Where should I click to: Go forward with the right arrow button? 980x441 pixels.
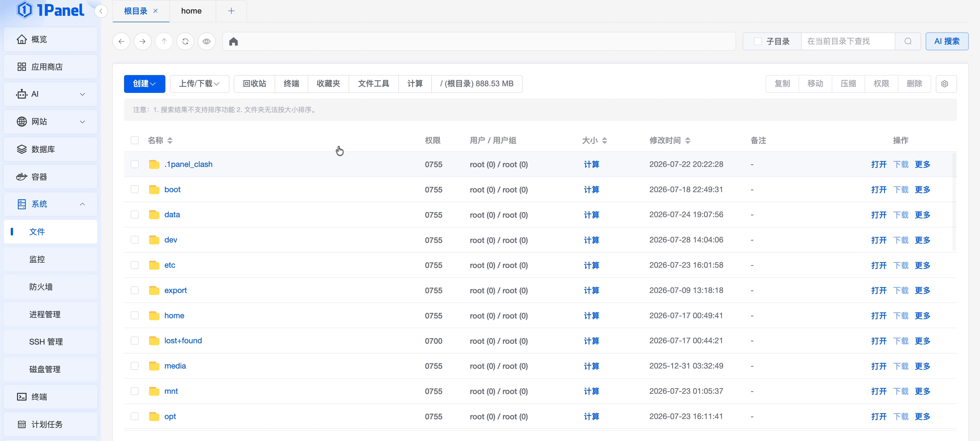[143, 42]
